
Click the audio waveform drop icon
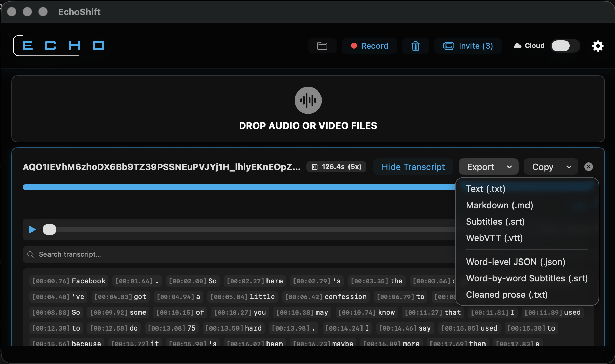[x=308, y=100]
